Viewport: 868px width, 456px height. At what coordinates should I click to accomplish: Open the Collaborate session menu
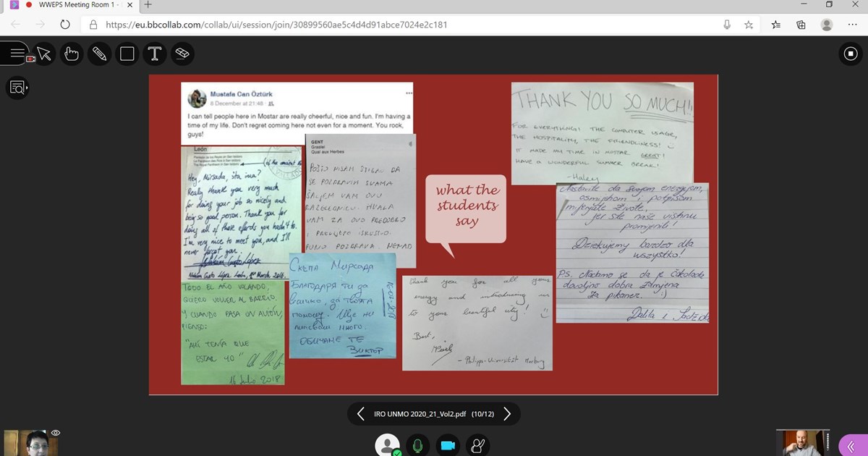pyautogui.click(x=17, y=54)
